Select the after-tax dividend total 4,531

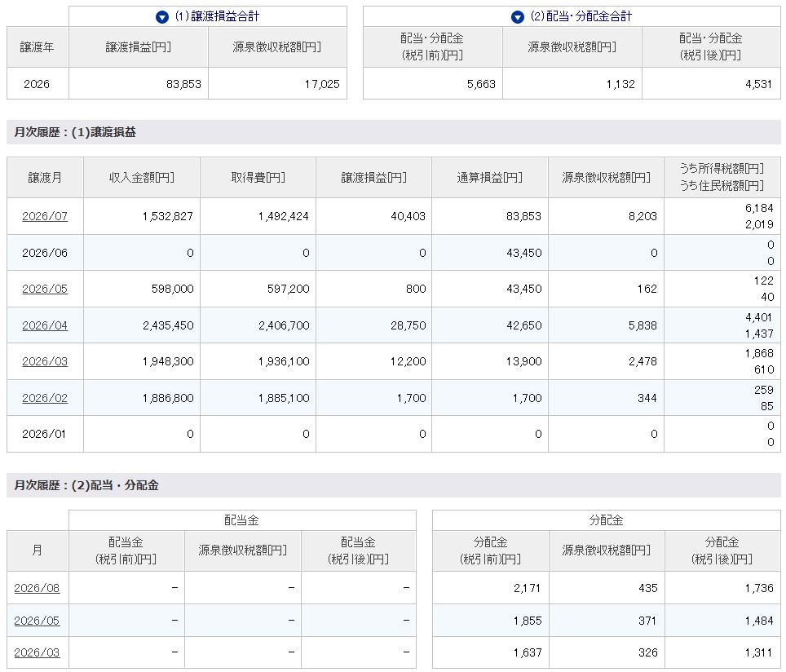coord(759,84)
